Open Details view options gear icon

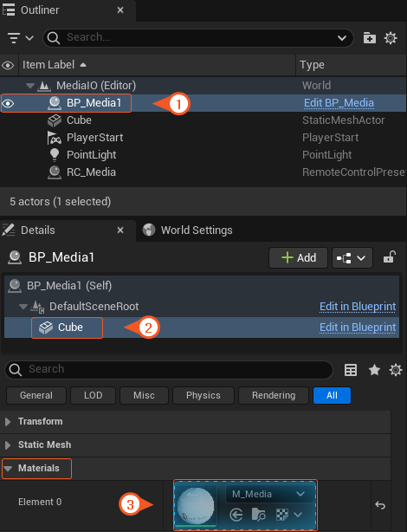(396, 370)
